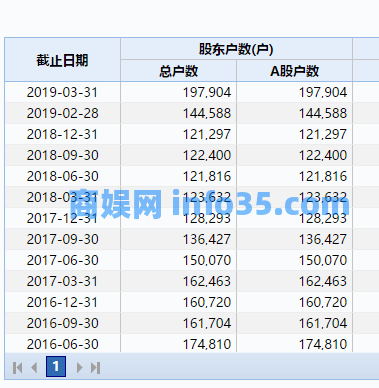
Task: Select the date cell 2016-09-30
Action: (x=62, y=323)
